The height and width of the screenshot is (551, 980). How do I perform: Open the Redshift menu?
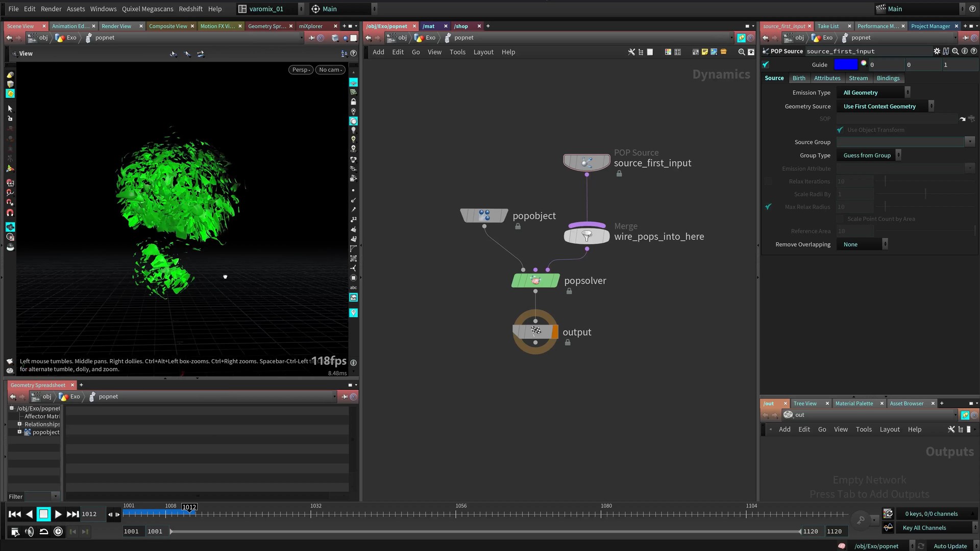point(190,9)
